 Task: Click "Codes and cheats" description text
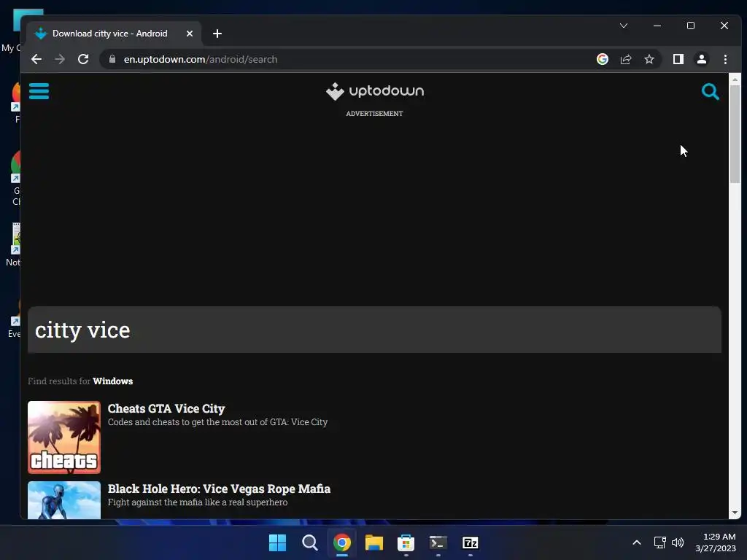point(217,422)
